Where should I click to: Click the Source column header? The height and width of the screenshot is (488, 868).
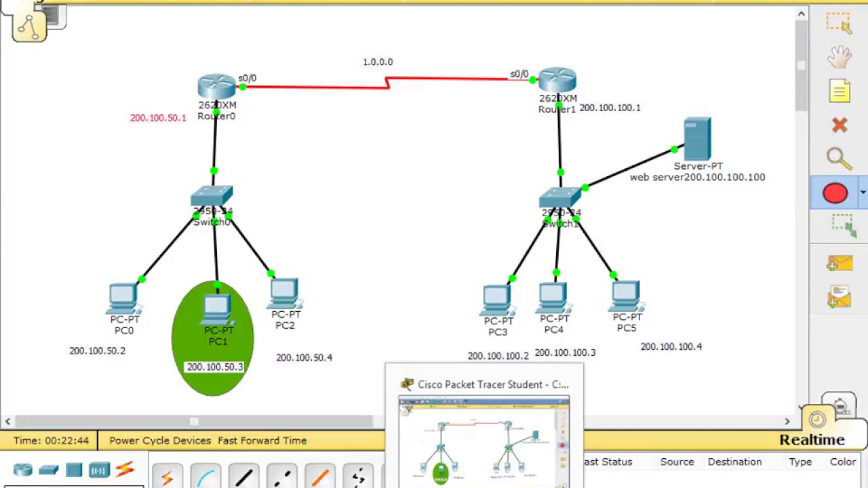[x=677, y=462]
